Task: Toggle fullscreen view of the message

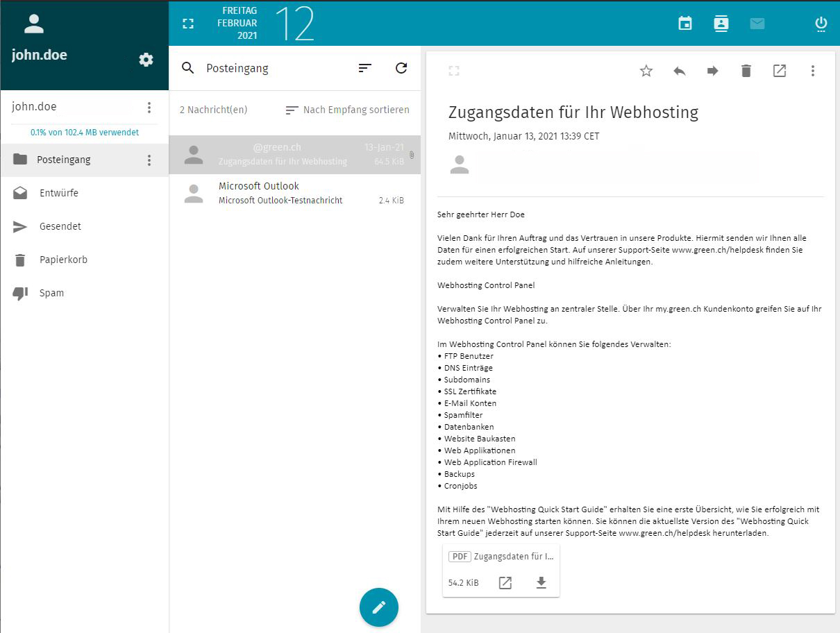Action: coord(454,70)
